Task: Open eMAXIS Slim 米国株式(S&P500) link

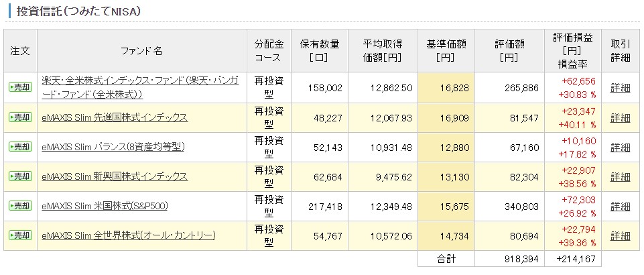Action: click(105, 206)
